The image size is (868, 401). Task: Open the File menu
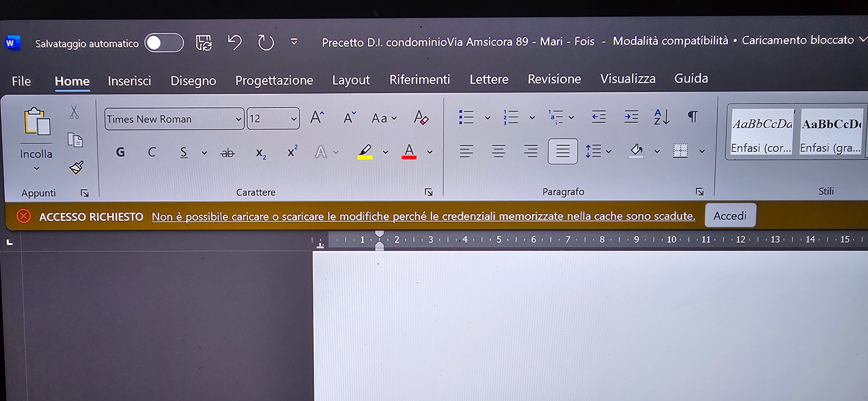(21, 81)
